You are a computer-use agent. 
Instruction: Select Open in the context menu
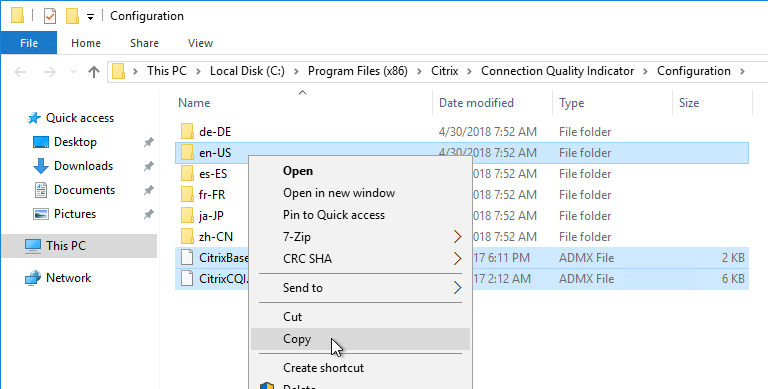[360, 171]
